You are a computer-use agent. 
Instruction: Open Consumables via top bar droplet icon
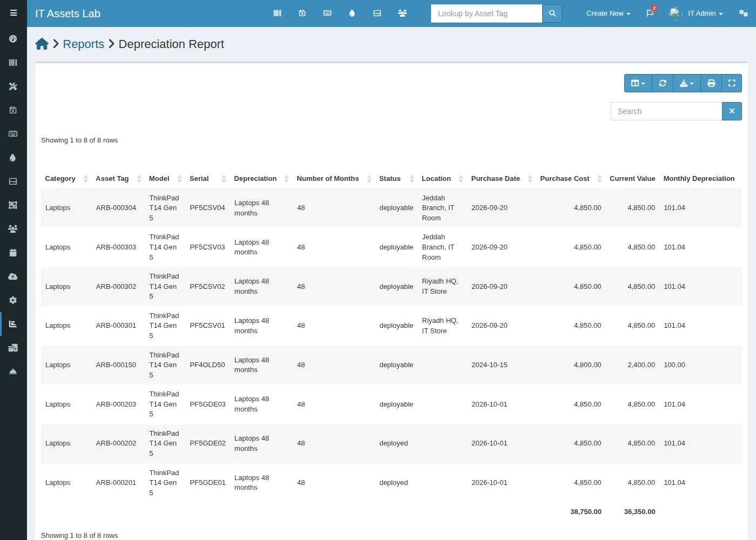tap(352, 13)
